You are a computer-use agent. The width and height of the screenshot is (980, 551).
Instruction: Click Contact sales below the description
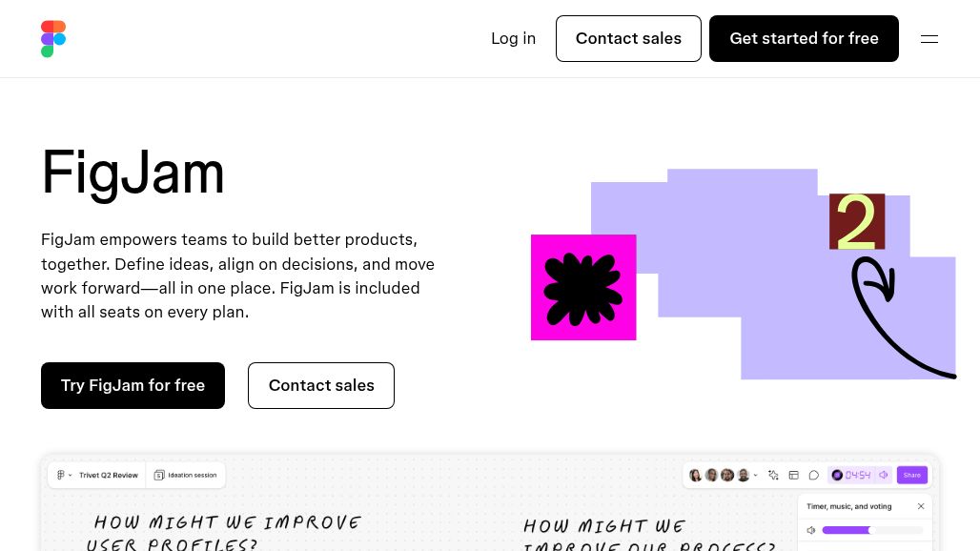(x=321, y=385)
